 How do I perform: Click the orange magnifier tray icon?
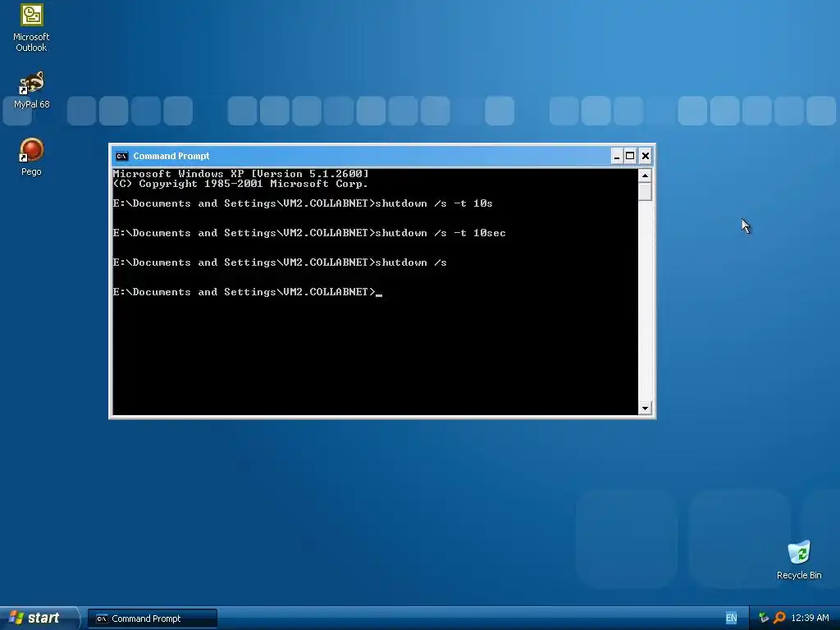click(x=779, y=618)
